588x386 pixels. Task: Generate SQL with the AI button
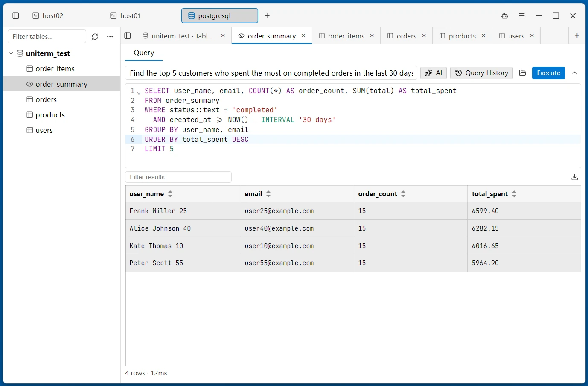tap(434, 73)
